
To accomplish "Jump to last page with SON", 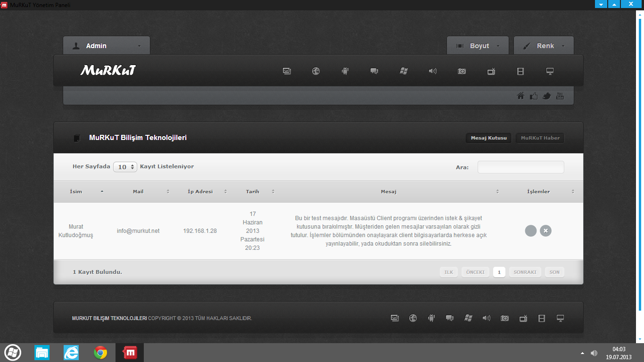I will pos(554,272).
